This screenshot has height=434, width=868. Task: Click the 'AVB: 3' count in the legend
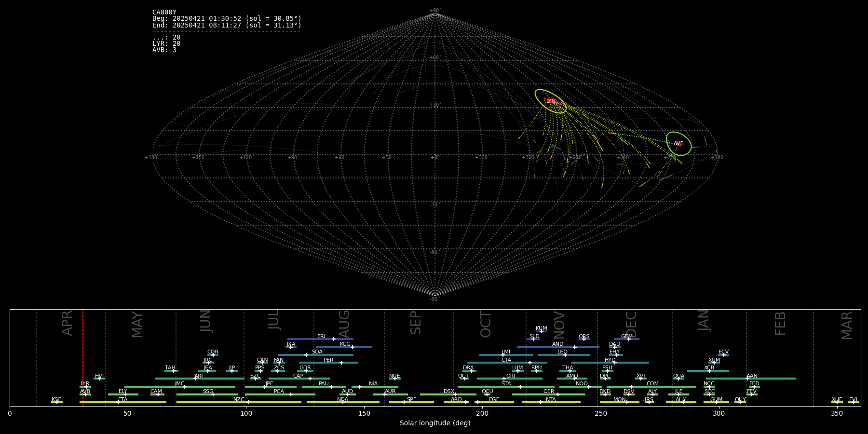pos(164,50)
